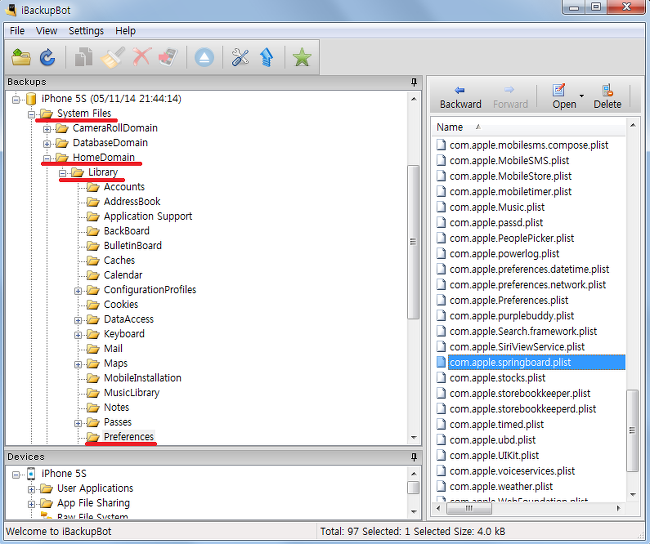Image resolution: width=650 pixels, height=544 pixels.
Task: Click the Open button in file pane
Action: tap(564, 97)
